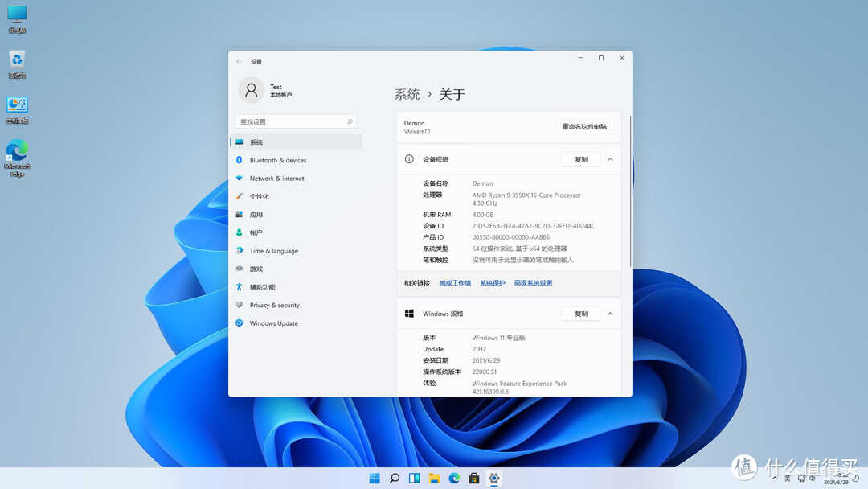Open the 系统保护 link
Viewport: 868px width, 489px height.
(x=493, y=283)
